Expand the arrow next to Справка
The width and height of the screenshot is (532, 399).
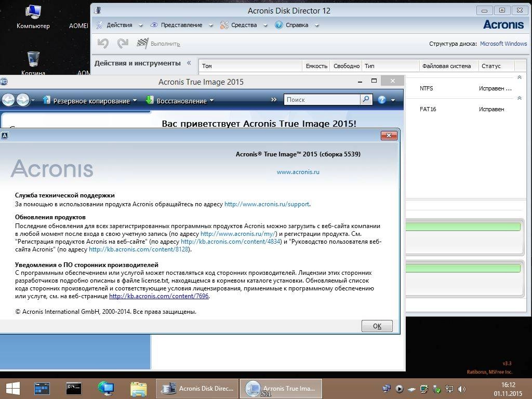316,25
